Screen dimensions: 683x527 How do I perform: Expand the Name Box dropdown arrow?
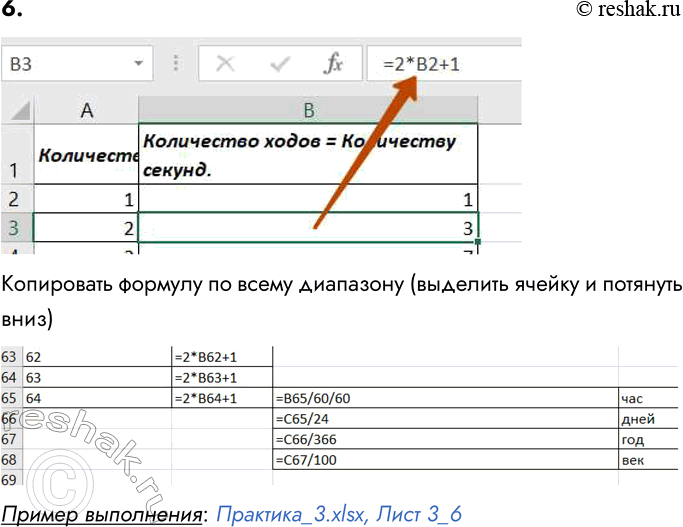click(x=136, y=65)
